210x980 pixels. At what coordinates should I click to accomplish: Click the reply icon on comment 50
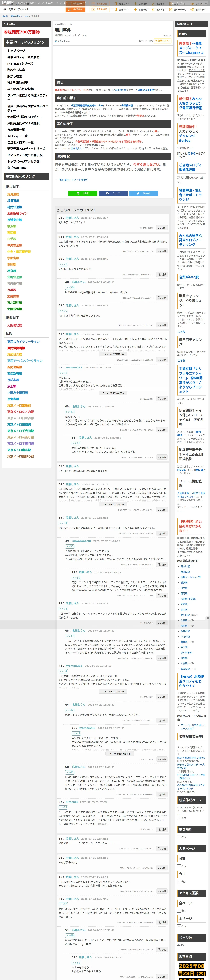[x=162, y=794]
